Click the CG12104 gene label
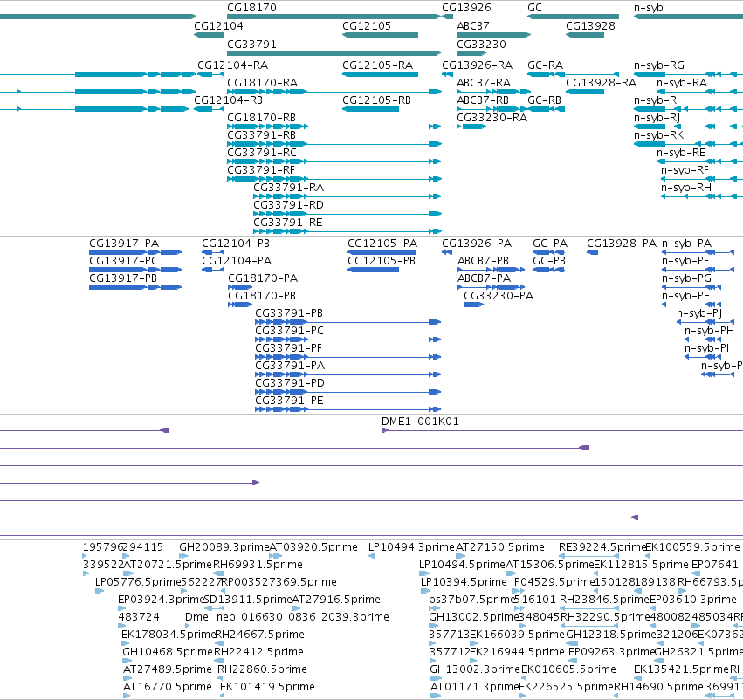 pyautogui.click(x=218, y=25)
